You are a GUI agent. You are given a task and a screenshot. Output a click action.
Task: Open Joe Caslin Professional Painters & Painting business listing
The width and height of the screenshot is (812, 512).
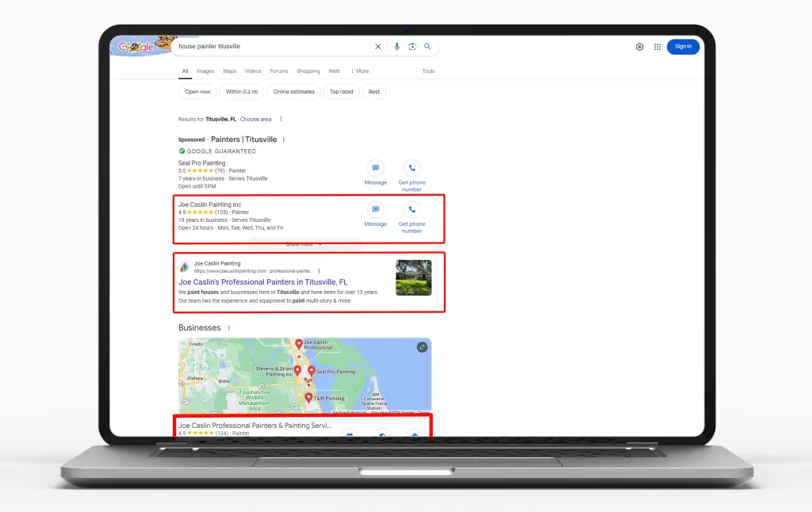pyautogui.click(x=255, y=426)
